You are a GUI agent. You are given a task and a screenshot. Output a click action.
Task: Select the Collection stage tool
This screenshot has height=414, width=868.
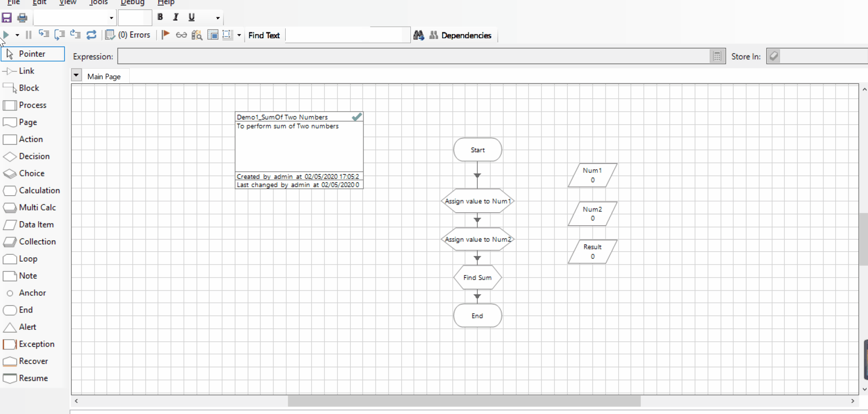[30, 242]
